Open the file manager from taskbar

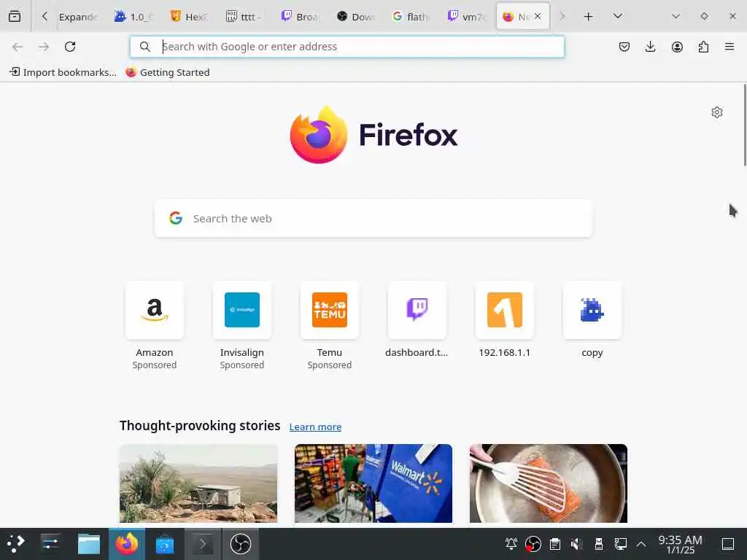pos(88,544)
